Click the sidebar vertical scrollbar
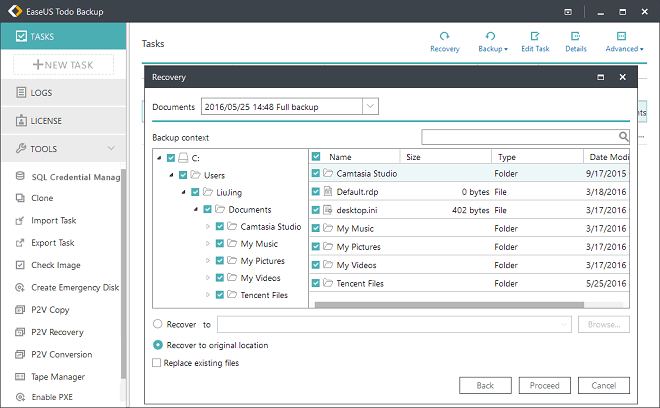 123,274
